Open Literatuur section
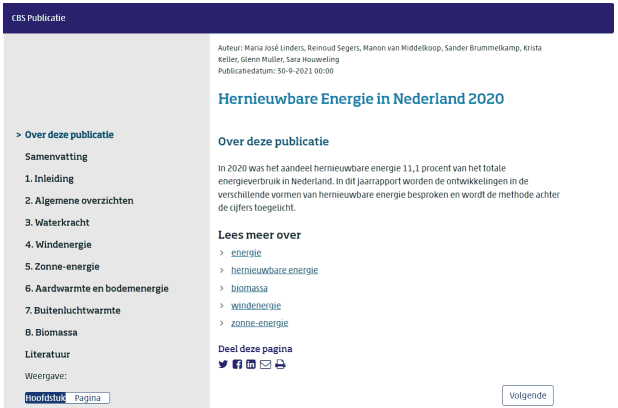 (48, 354)
